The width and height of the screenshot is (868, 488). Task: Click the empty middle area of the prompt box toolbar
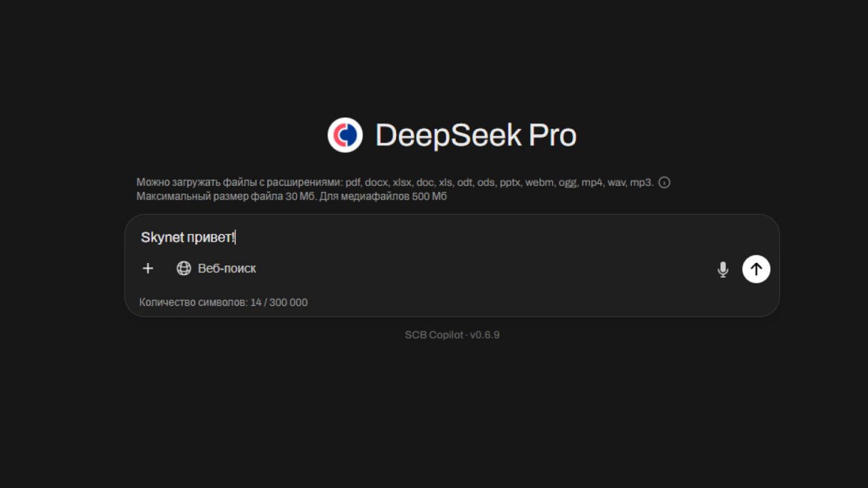(475, 269)
